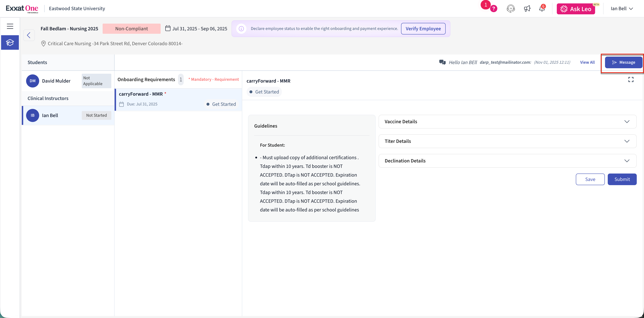Open the announcements megaphone icon
The width and height of the screenshot is (644, 318).
pyautogui.click(x=527, y=9)
